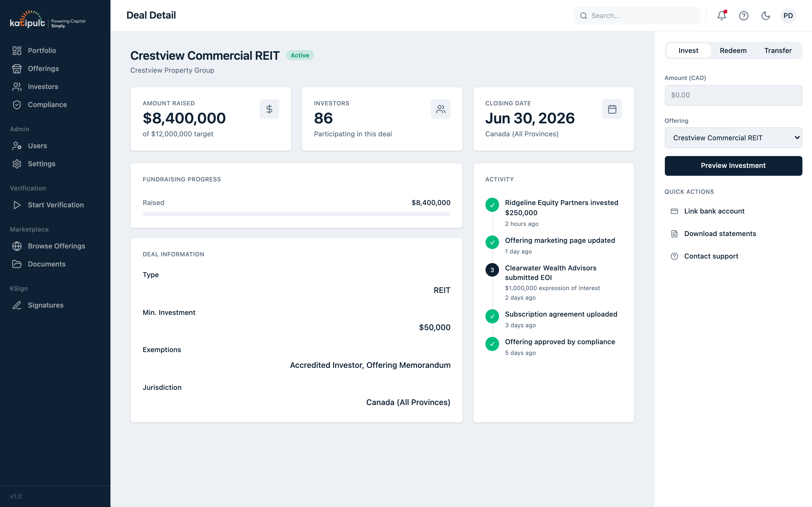Toggle dark mode with the moon icon
812x507 pixels.
tap(766, 15)
